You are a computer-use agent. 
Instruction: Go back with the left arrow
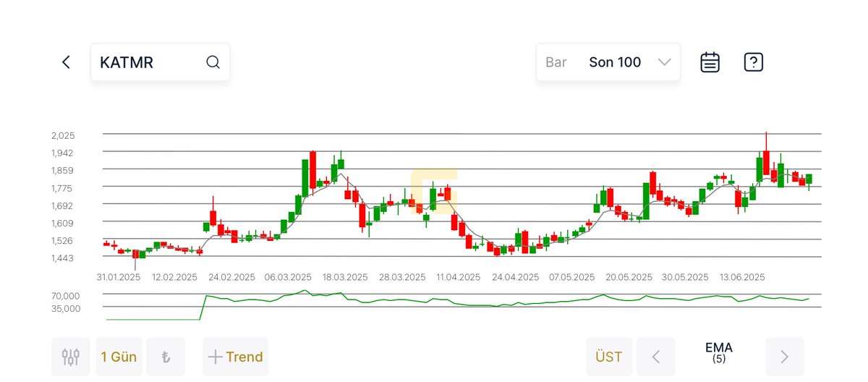coord(66,62)
